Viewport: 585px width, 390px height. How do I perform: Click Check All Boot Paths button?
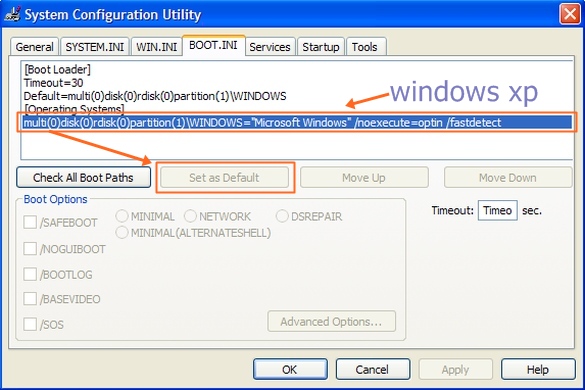tap(83, 177)
